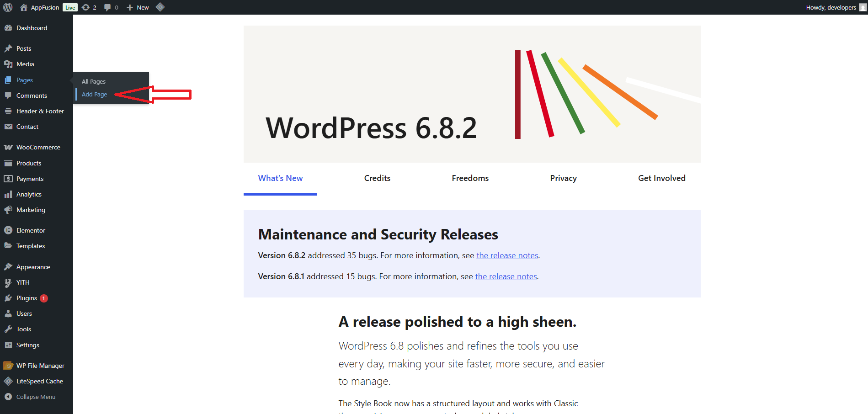Click the comments bubble icon in admin bar

coord(107,7)
